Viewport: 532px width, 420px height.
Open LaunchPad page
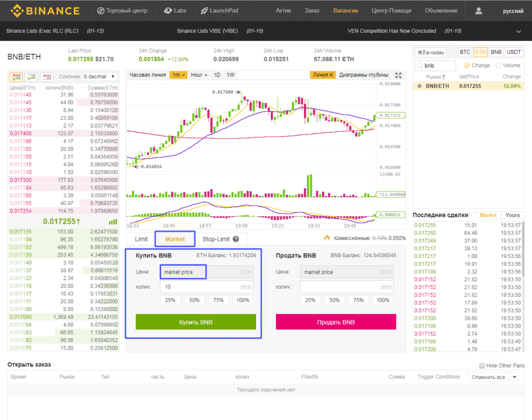coord(220,10)
